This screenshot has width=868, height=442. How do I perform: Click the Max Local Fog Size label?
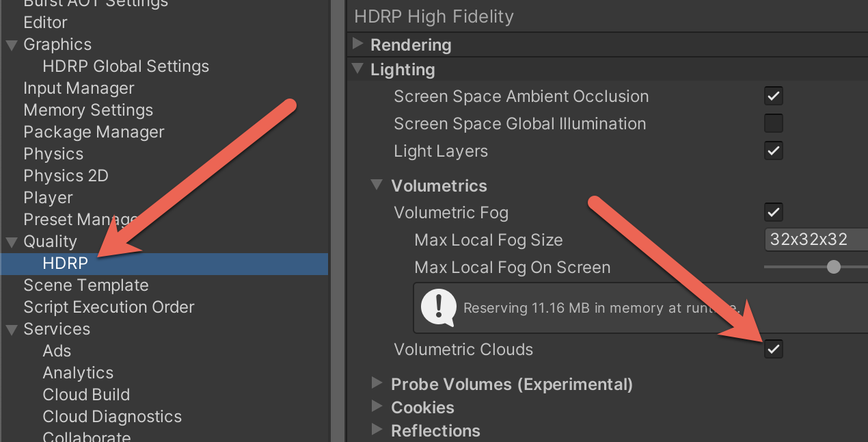click(x=489, y=240)
